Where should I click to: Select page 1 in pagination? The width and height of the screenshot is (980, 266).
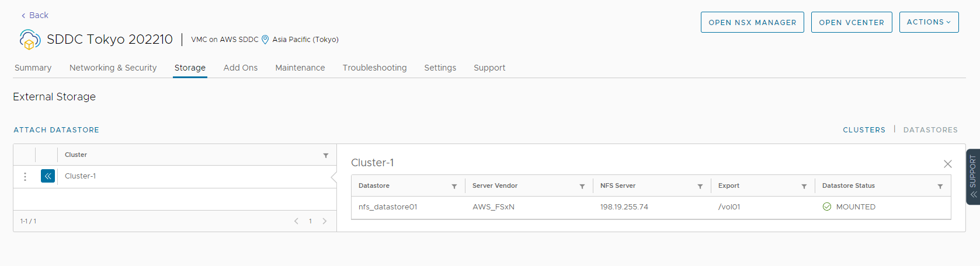(310, 221)
